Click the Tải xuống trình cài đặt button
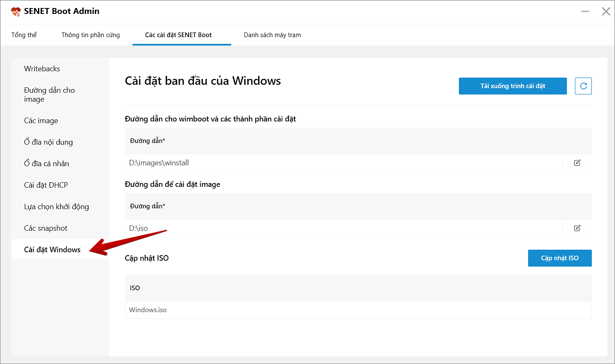 tap(512, 86)
